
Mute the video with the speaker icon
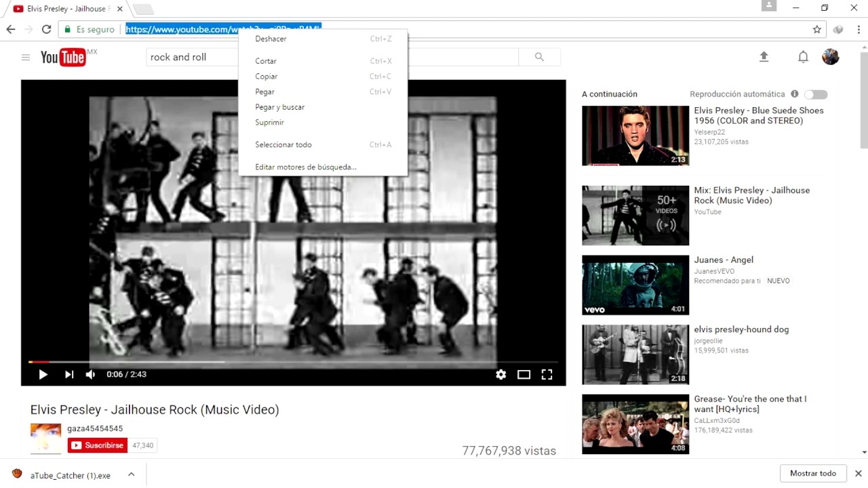coord(90,374)
